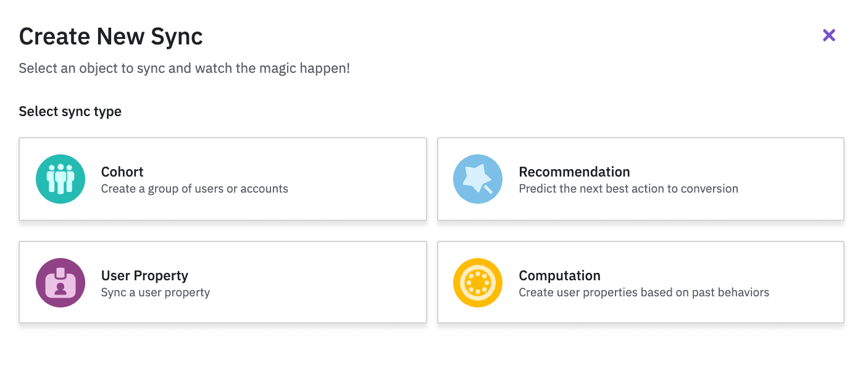Close the Create New Sync dialog
868x384 pixels.
(828, 36)
